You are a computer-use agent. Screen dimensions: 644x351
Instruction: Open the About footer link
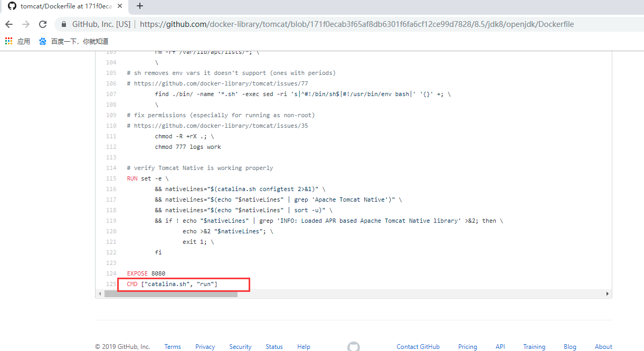pos(603,347)
